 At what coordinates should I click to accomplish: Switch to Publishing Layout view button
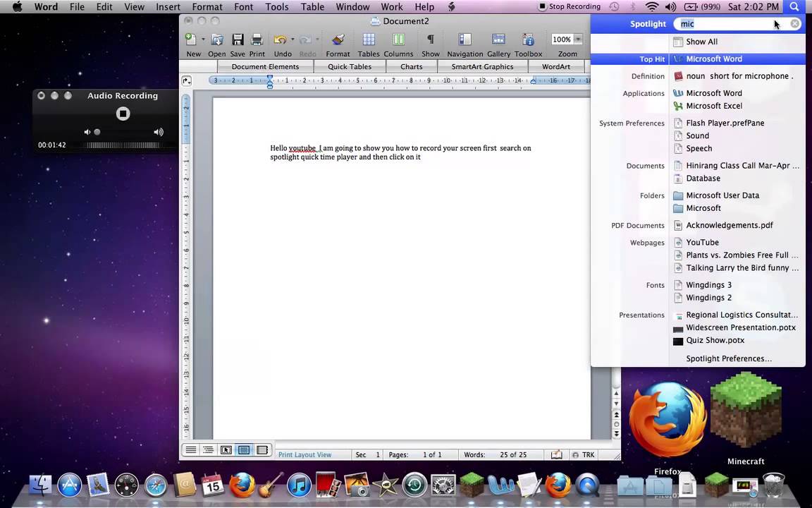pyautogui.click(x=226, y=450)
